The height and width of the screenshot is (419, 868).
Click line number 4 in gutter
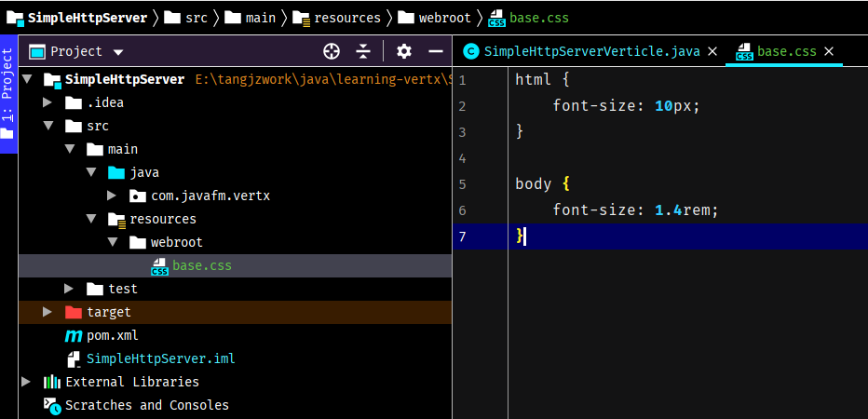[463, 158]
